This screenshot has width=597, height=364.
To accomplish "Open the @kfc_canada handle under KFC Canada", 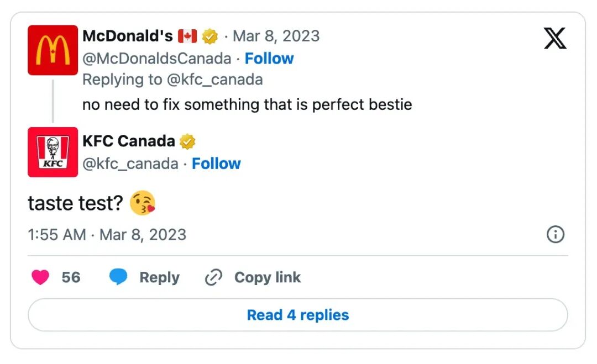I will tap(130, 163).
